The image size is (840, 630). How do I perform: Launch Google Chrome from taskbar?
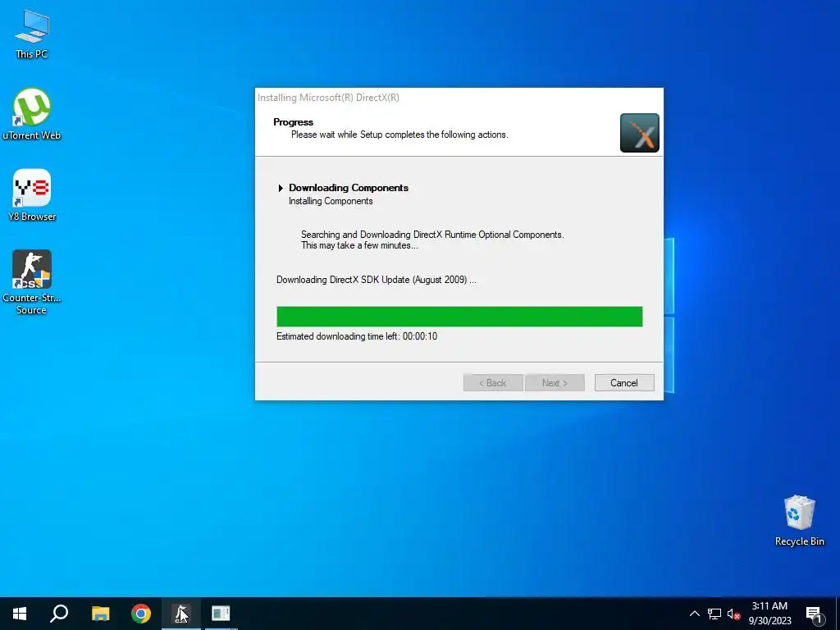pyautogui.click(x=141, y=614)
